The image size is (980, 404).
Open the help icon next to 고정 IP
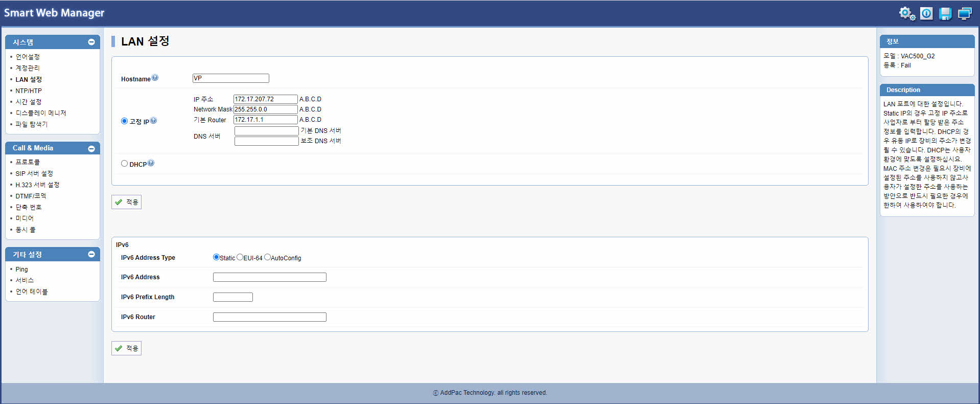tap(153, 121)
